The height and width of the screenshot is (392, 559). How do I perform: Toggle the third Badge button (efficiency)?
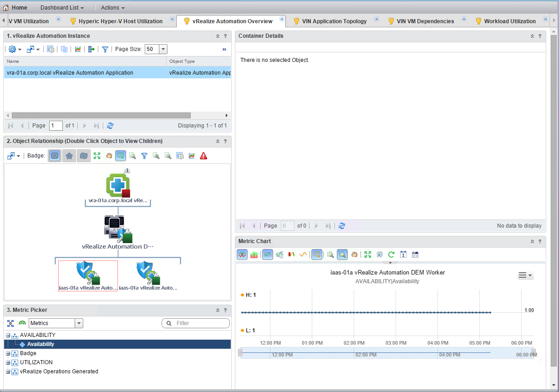[83, 156]
